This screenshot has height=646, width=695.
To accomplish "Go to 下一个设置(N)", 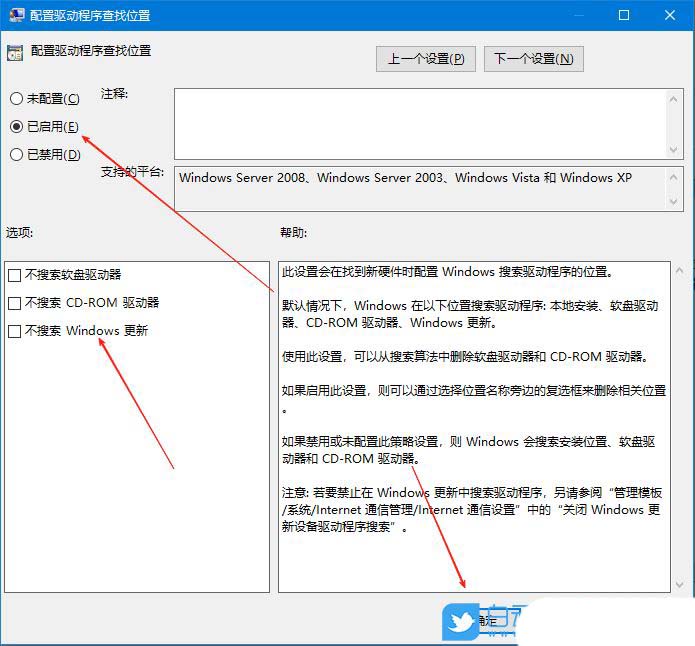I will click(x=533, y=59).
